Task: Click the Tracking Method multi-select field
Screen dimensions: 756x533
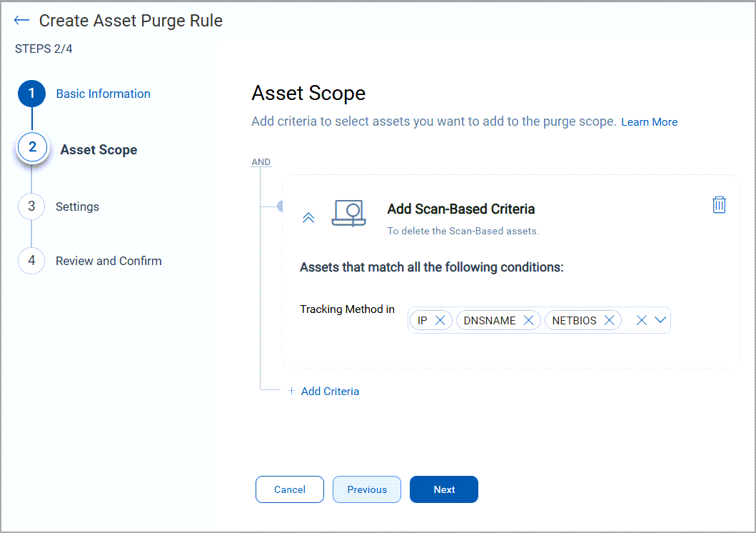Action: click(539, 320)
